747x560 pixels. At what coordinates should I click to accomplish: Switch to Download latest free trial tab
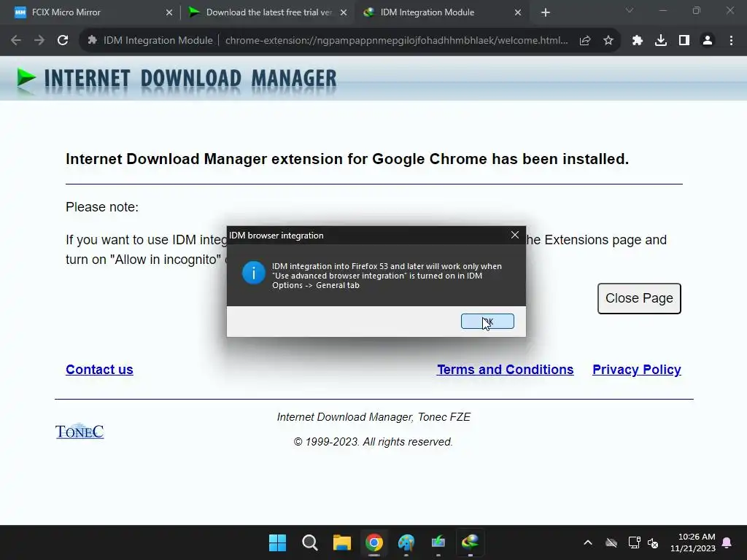(267, 12)
